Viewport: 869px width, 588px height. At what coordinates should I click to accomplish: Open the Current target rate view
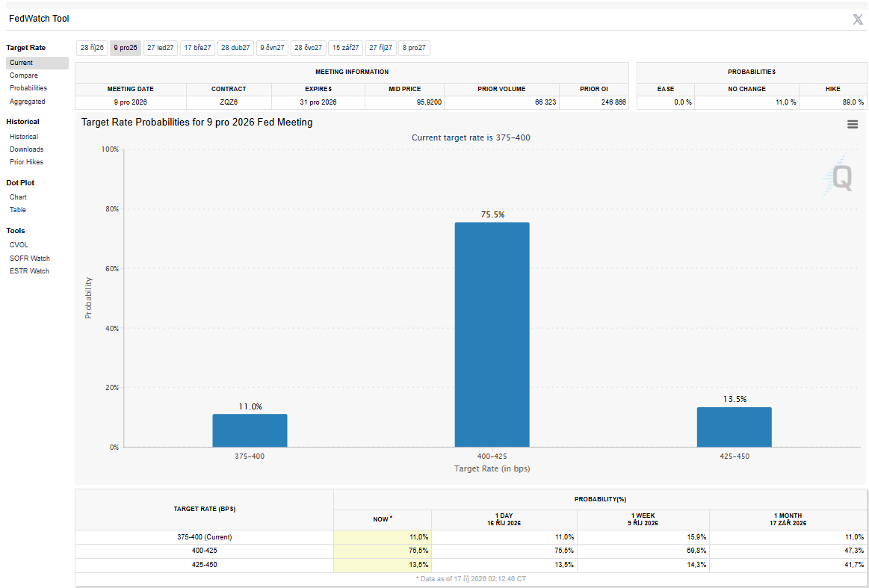(37, 63)
